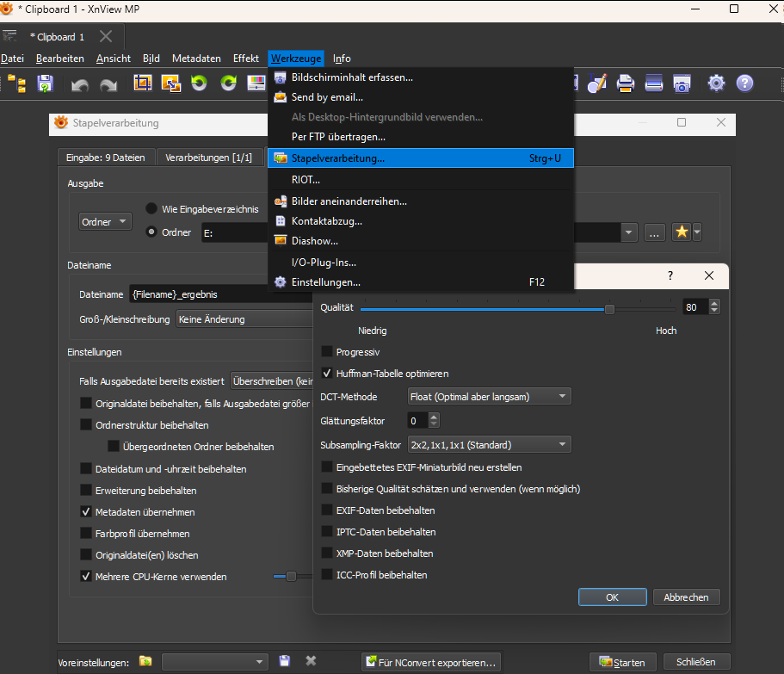Click the Undo arrow icon
The width and height of the screenshot is (784, 674).
tap(80, 84)
